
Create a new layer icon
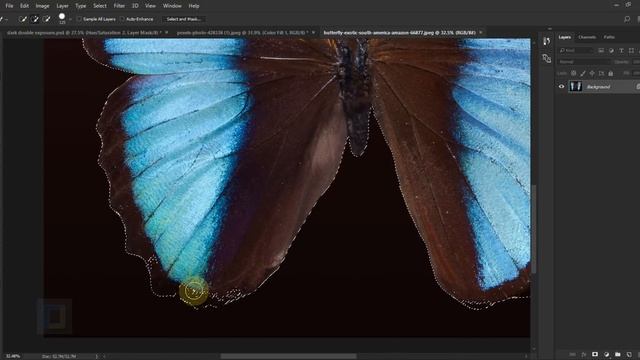click(x=629, y=354)
